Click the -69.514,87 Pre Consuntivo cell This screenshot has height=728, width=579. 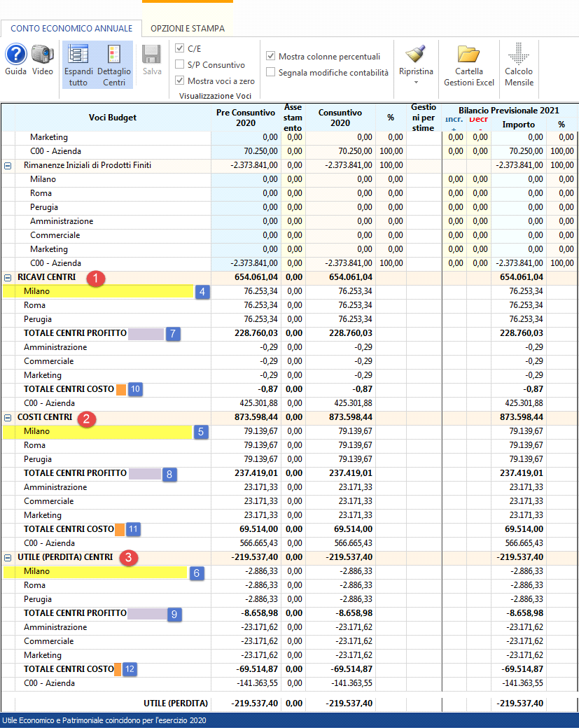click(x=246, y=669)
